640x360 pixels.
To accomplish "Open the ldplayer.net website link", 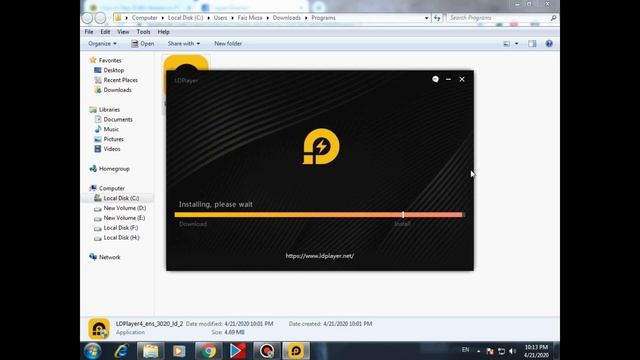I will [320, 256].
